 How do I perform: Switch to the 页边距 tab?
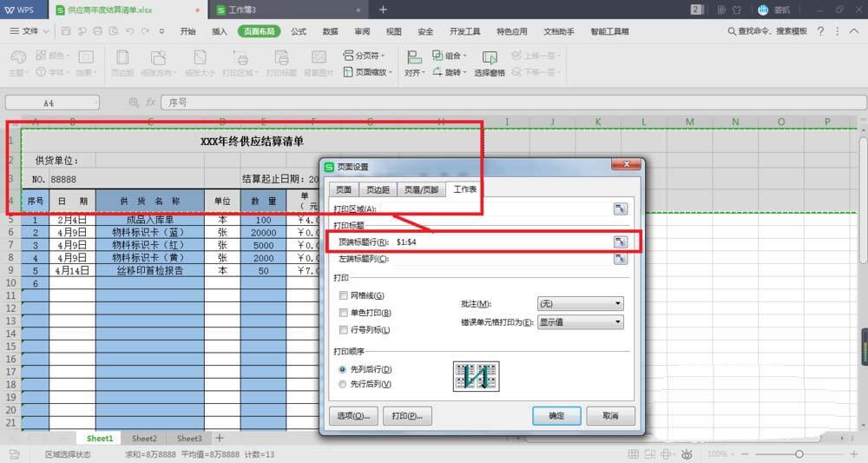378,189
